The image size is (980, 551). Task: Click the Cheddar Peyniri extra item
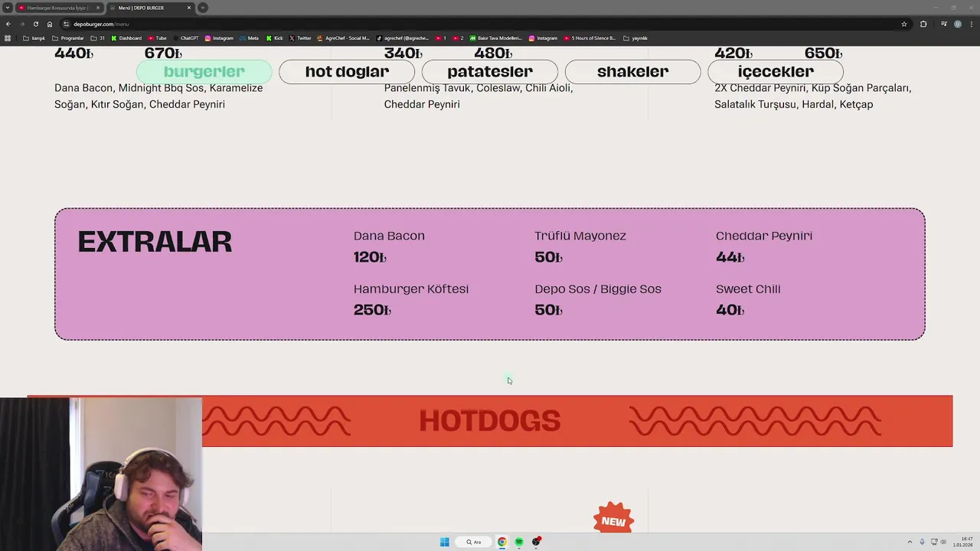click(764, 236)
